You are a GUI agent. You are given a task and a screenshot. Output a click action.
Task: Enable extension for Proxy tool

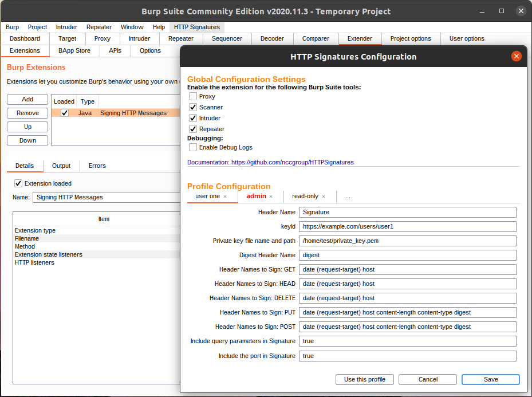click(193, 96)
